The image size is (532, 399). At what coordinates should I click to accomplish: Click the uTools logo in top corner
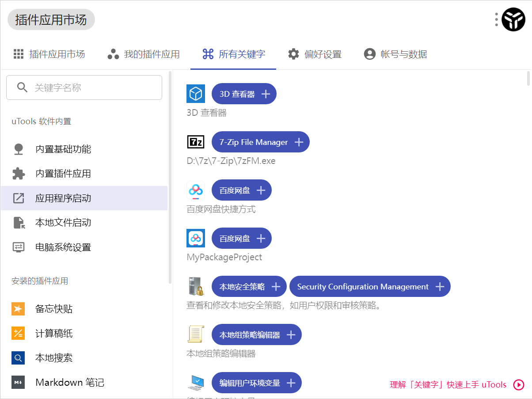tap(513, 19)
